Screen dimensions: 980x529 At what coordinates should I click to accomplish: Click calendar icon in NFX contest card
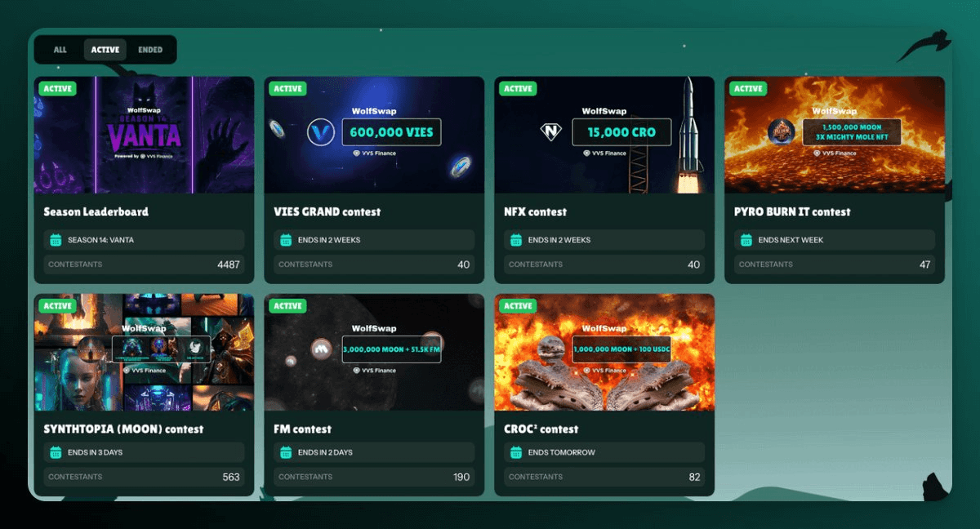click(516, 240)
